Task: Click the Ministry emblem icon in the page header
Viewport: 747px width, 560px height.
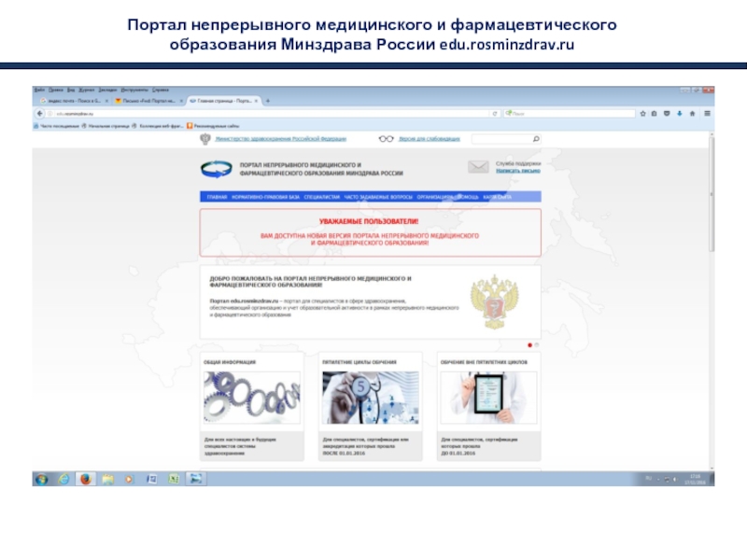Action: (204, 139)
